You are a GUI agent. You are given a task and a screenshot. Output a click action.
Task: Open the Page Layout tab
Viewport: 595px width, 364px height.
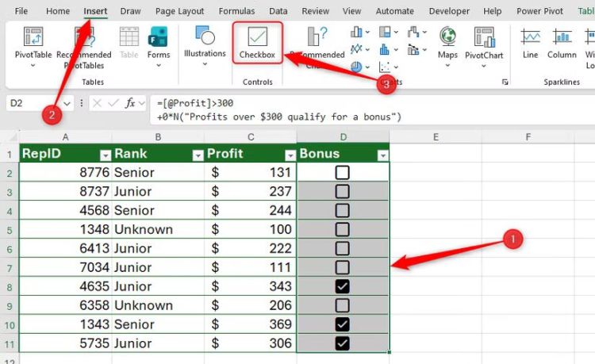click(x=178, y=11)
